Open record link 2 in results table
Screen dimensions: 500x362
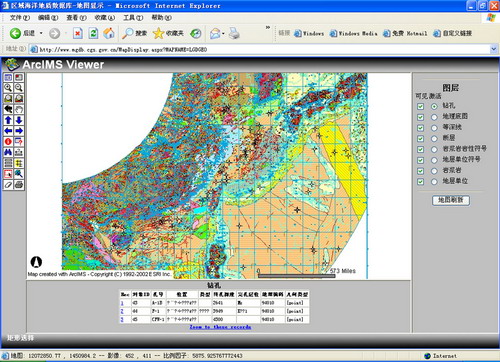122,311
